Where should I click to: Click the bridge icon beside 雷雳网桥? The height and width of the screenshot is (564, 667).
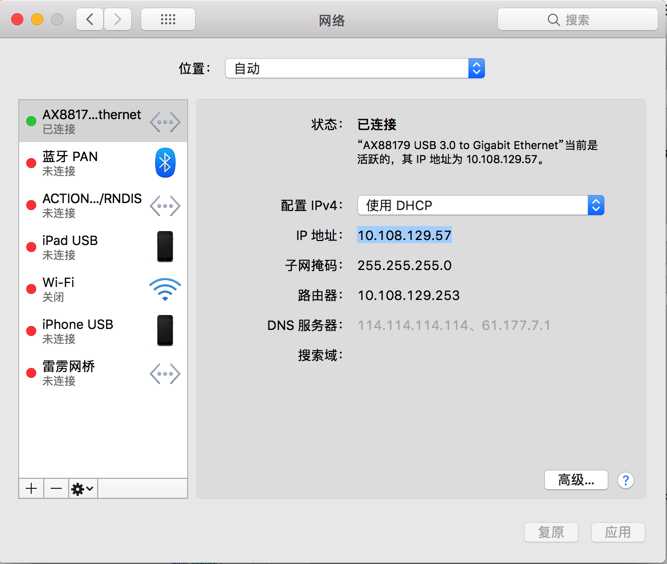pos(165,374)
